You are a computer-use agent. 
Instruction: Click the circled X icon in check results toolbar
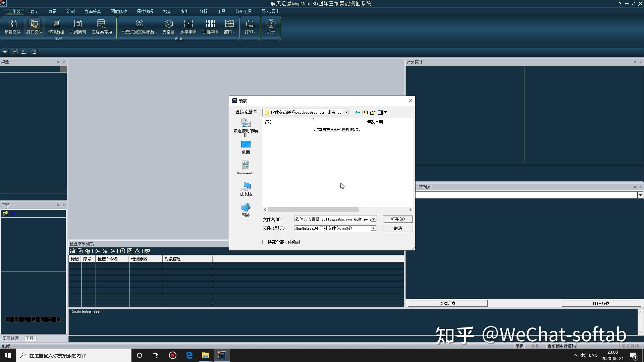122,251
